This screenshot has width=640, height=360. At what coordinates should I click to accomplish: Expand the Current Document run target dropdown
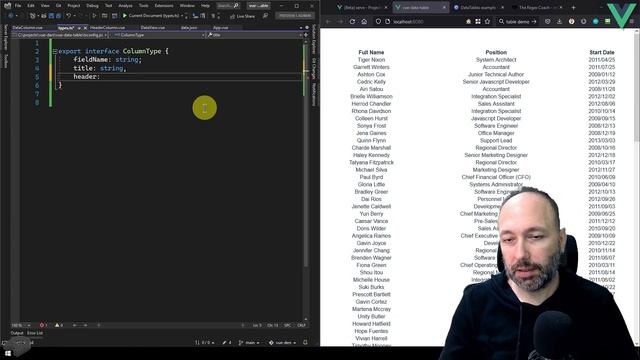click(182, 16)
